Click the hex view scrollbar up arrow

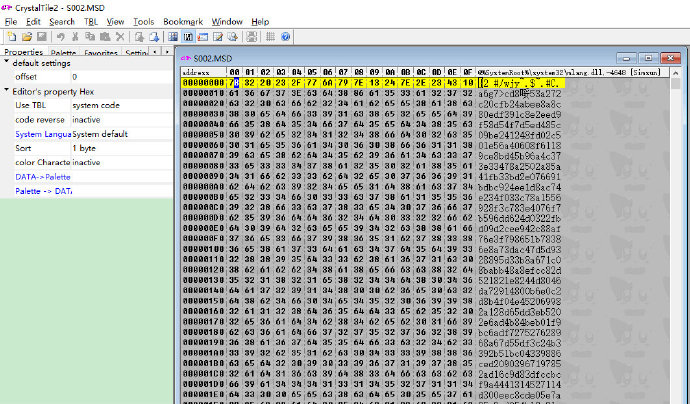pos(675,72)
